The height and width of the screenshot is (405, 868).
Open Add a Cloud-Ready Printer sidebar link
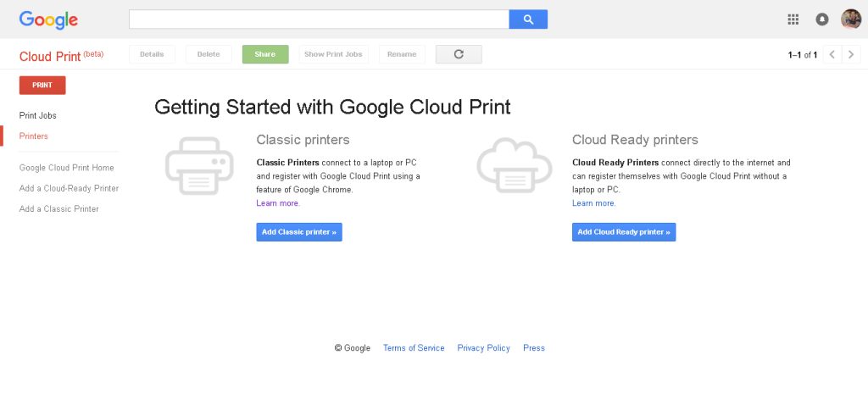[70, 188]
